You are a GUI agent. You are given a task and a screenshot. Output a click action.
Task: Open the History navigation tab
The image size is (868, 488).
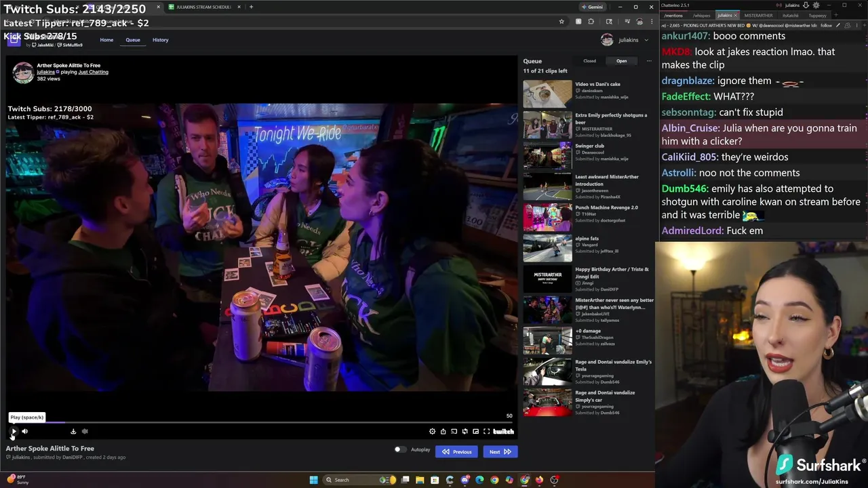click(x=161, y=40)
